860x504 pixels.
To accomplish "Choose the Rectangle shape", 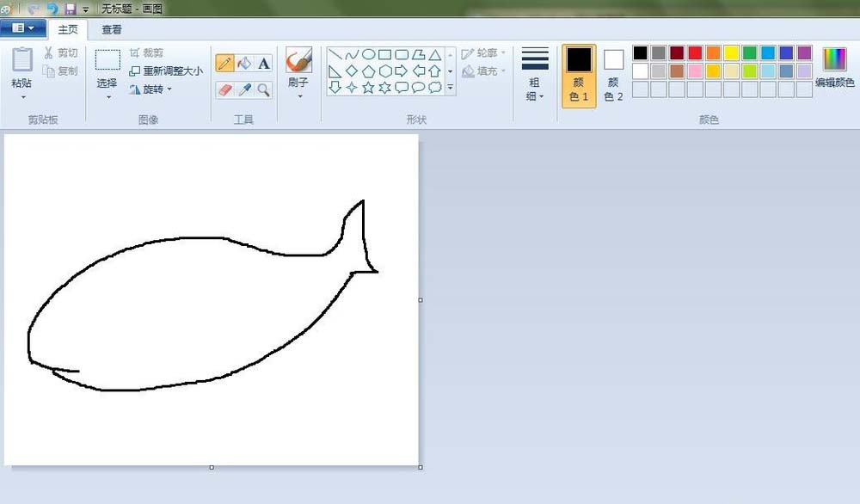I will pyautogui.click(x=385, y=54).
